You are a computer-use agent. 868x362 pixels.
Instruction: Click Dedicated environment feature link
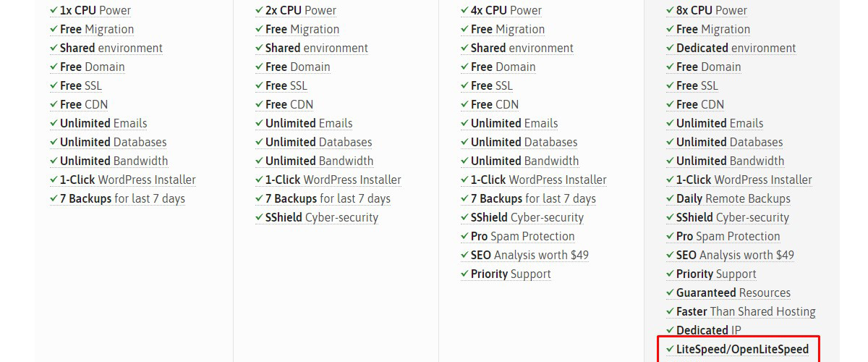coord(736,48)
